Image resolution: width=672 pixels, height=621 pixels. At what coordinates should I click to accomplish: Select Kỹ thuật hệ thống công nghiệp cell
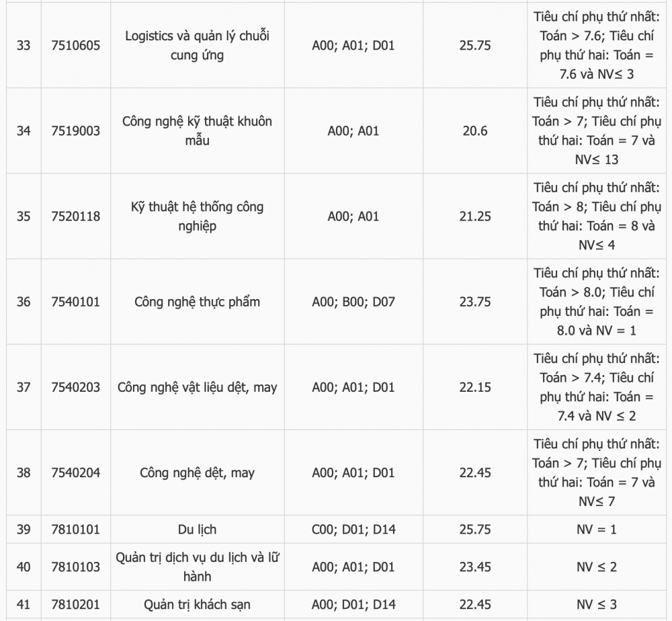(197, 216)
